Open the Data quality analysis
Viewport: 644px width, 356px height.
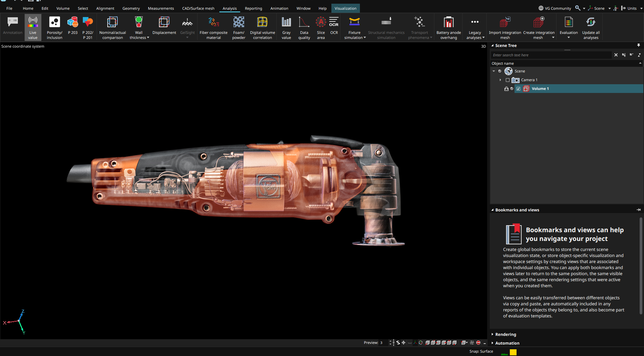(x=304, y=28)
